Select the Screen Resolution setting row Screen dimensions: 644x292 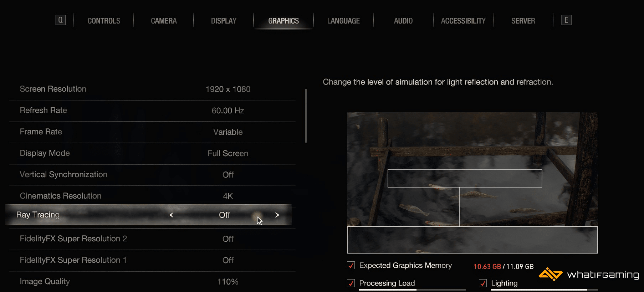[x=152, y=89]
